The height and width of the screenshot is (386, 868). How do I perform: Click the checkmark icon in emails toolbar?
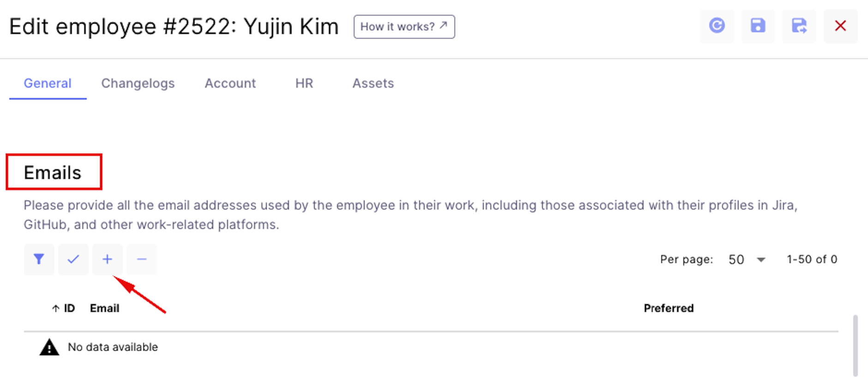point(73,259)
